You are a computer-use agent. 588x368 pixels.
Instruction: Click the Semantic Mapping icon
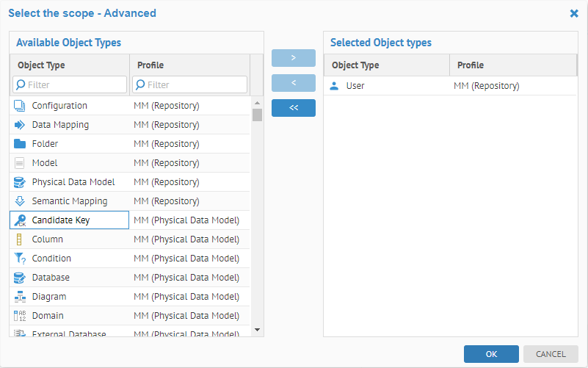point(20,201)
